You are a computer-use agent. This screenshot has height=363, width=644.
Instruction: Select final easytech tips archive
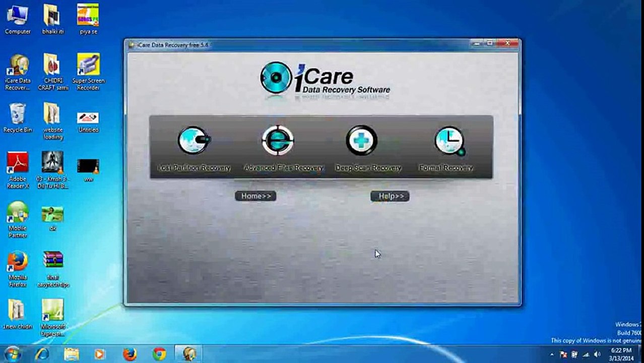click(x=52, y=269)
